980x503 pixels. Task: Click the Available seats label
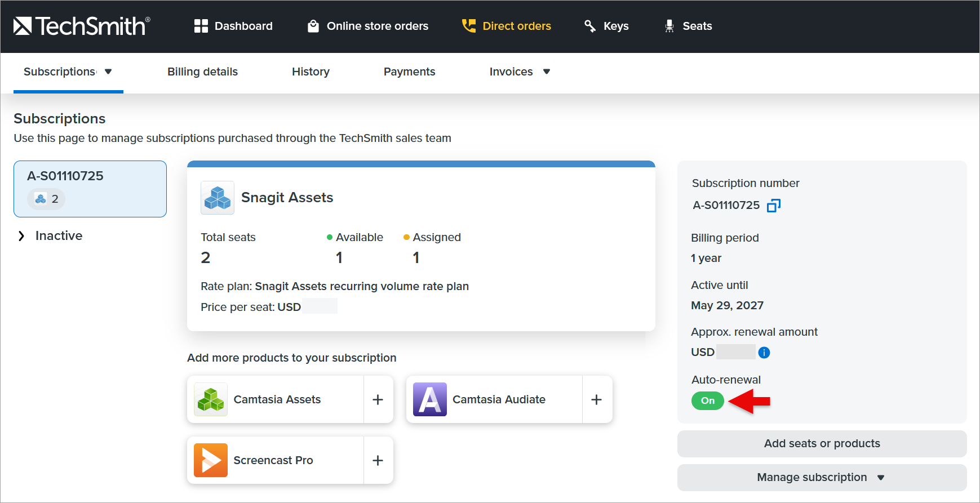click(360, 237)
